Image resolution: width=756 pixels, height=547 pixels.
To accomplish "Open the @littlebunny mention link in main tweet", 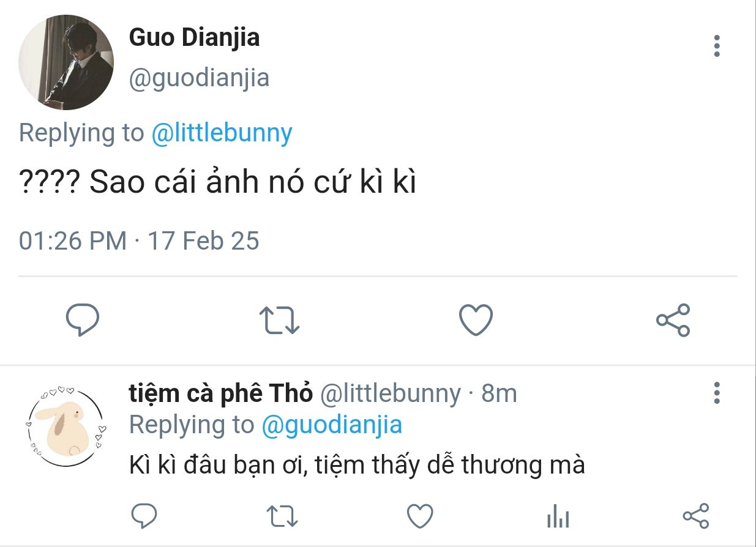I will click(x=222, y=133).
